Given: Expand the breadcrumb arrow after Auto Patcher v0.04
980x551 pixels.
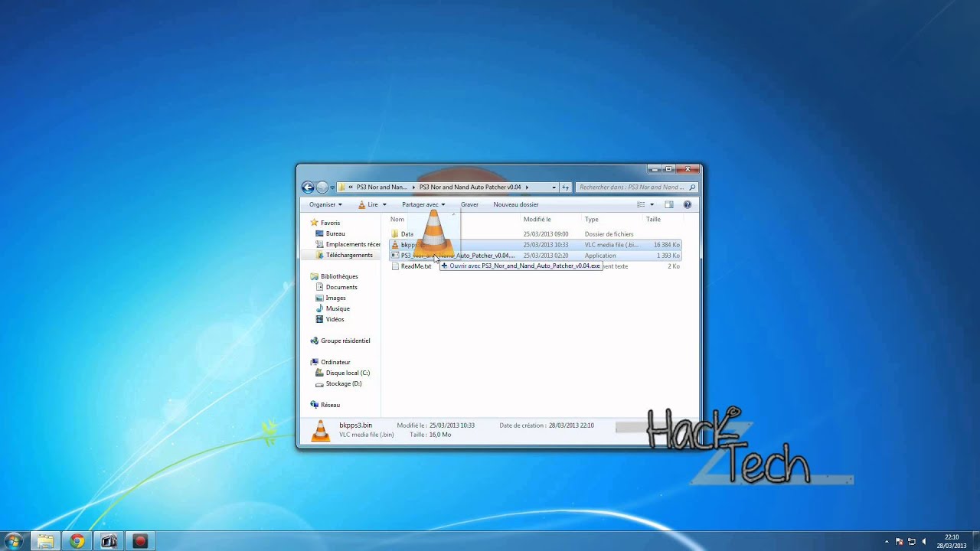Looking at the screenshot, I should coord(527,187).
